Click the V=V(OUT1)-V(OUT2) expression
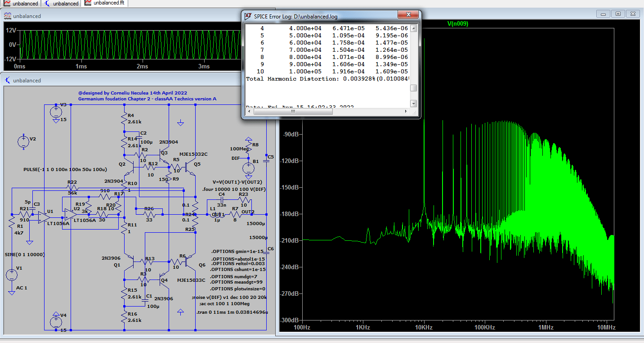This screenshot has width=644, height=343. (x=237, y=182)
